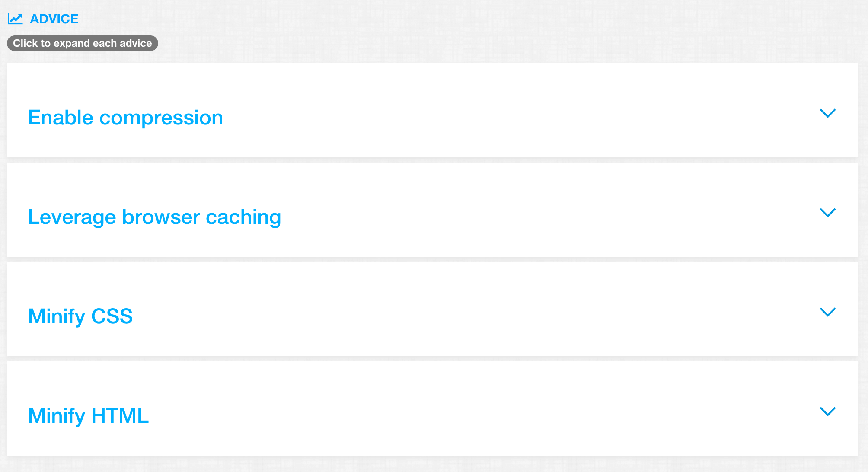Select the Minify HTML advice title

tap(88, 416)
